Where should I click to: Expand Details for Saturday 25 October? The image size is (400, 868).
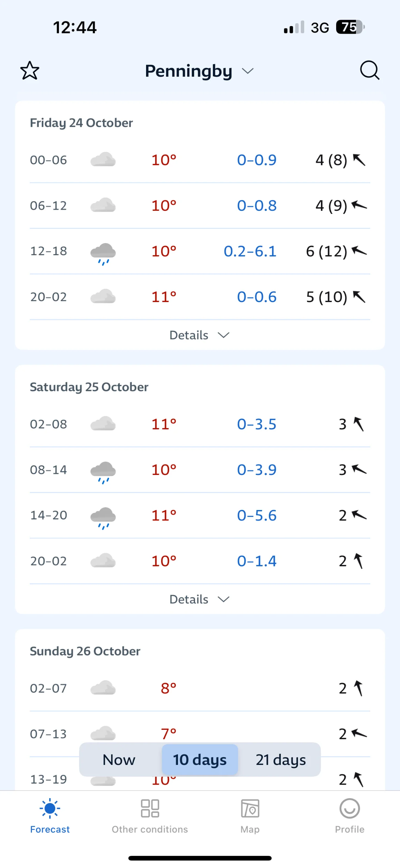[x=199, y=599]
